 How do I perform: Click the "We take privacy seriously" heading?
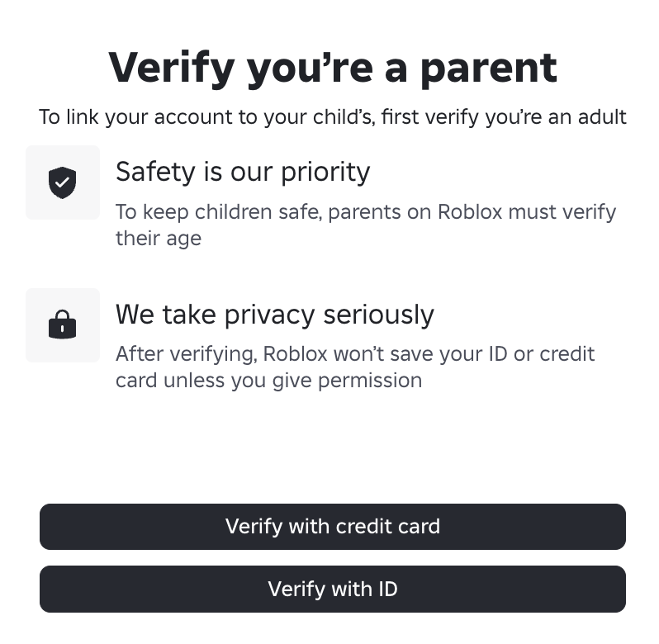pos(274,315)
